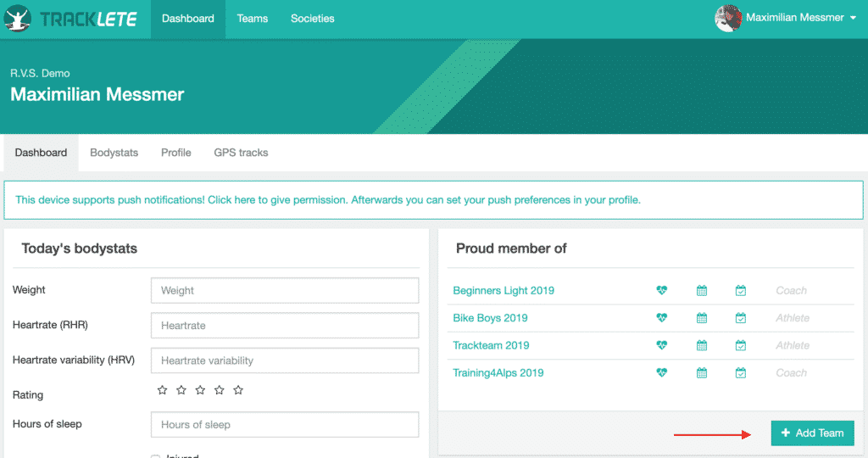Set rating to two stars

point(181,390)
